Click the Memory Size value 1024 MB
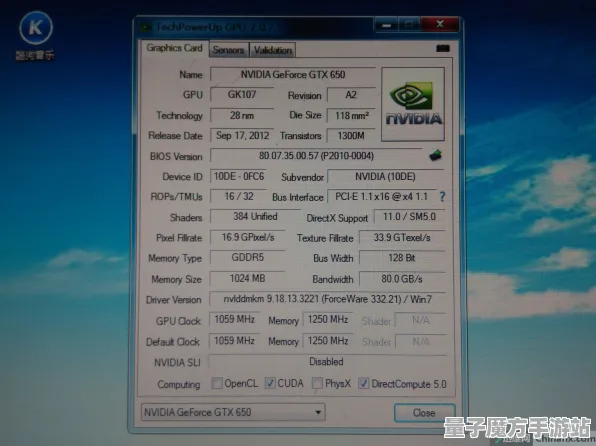 pos(247,278)
